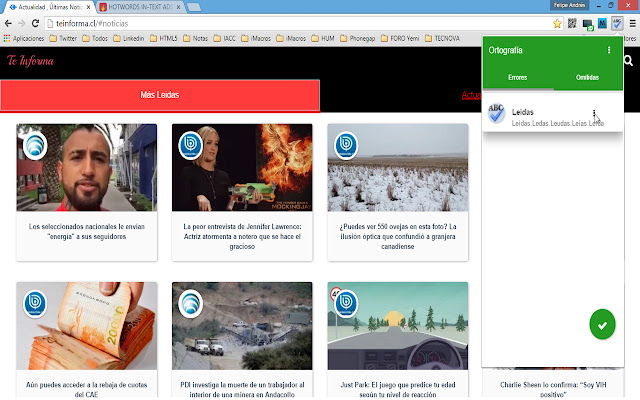Click the snowy sheep field thumbnail
The image size is (640, 400).
[x=398, y=167]
